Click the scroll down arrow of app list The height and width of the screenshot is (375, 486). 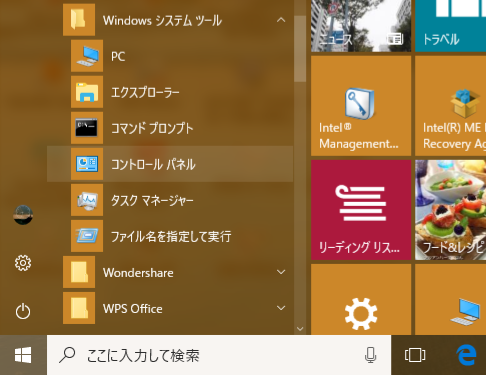(300, 329)
